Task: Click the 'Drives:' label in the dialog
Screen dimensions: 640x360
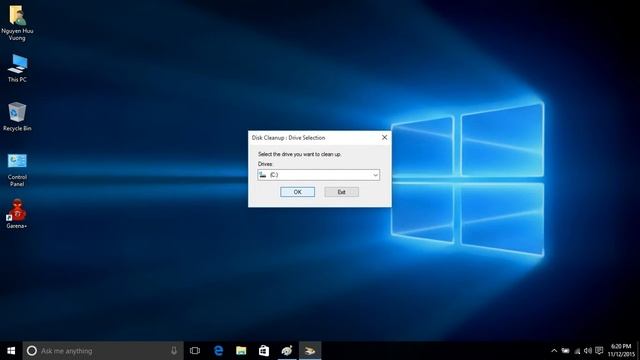Action: point(265,164)
